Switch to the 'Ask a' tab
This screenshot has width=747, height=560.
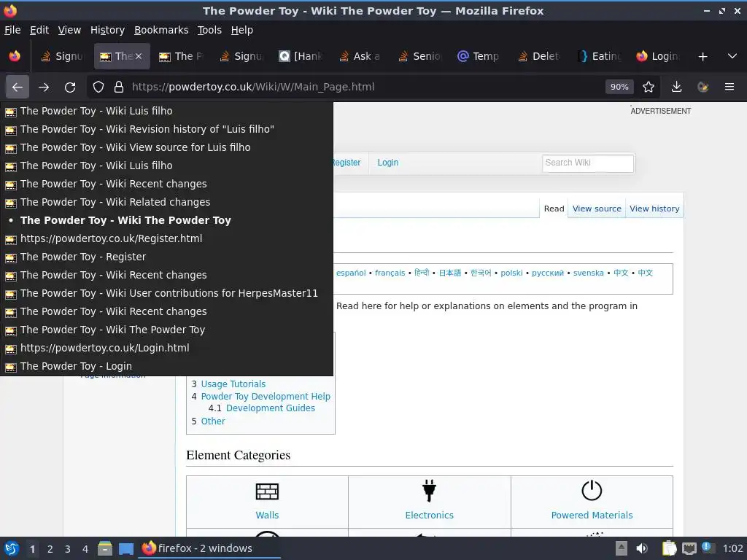click(360, 56)
